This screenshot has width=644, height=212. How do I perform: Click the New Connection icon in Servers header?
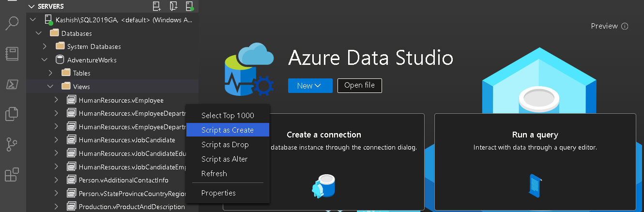click(156, 6)
